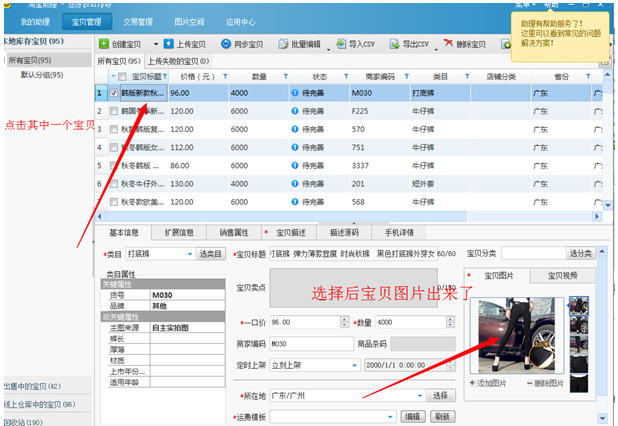Click the 选类目 button
This screenshot has height=426, width=618.
(210, 254)
